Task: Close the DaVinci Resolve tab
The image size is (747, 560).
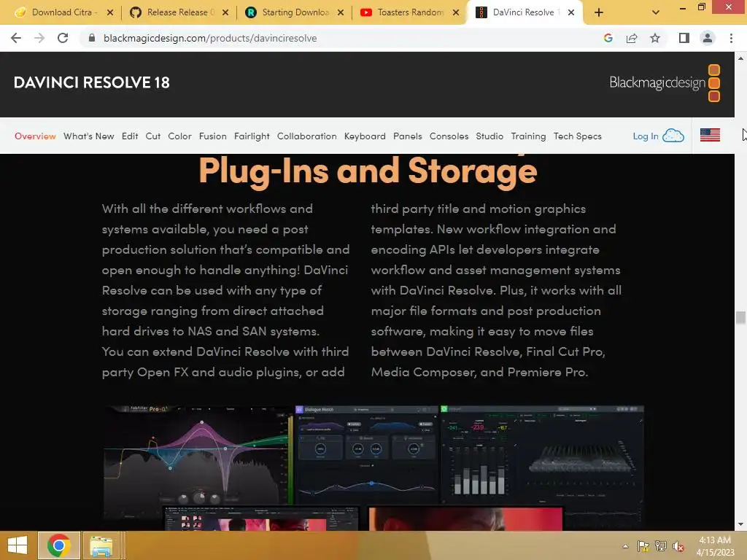Action: [570, 12]
